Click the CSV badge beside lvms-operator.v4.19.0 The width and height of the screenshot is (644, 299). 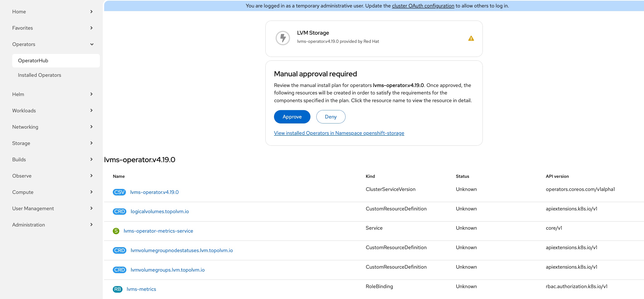tap(119, 192)
